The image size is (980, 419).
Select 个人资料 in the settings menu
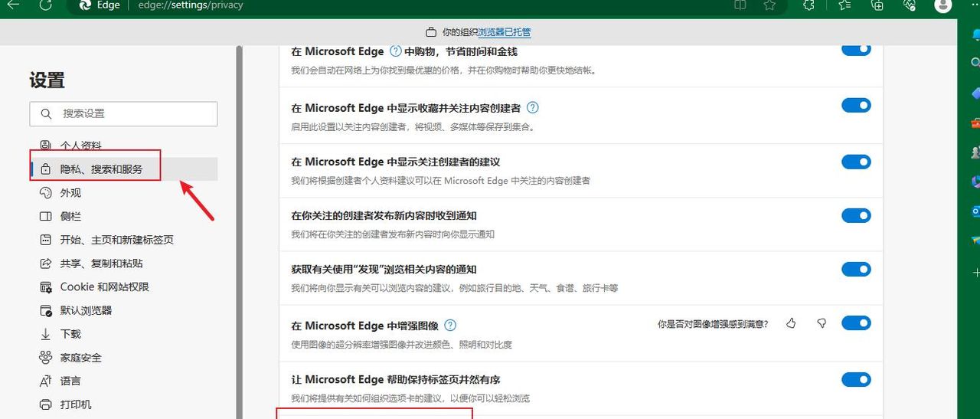click(x=124, y=146)
